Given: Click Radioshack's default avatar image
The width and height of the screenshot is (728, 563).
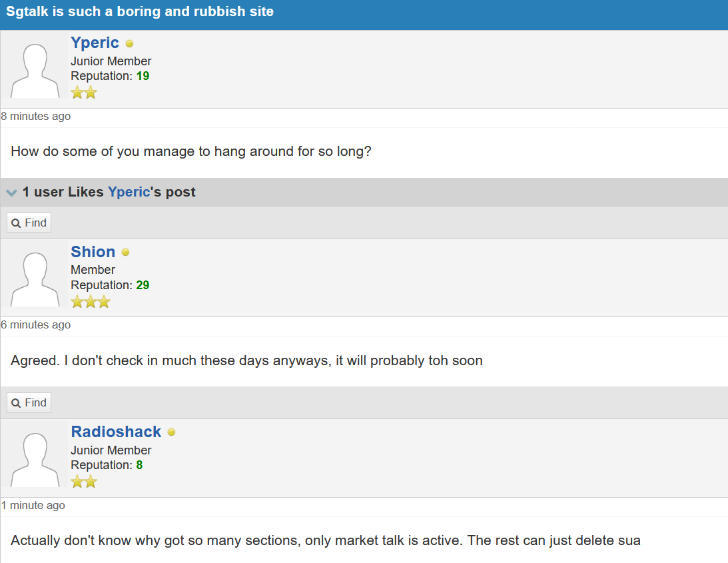Looking at the screenshot, I should click(x=34, y=458).
